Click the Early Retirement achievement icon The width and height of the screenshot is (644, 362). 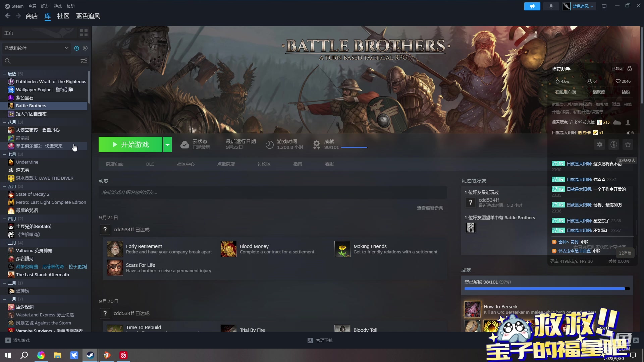click(115, 249)
